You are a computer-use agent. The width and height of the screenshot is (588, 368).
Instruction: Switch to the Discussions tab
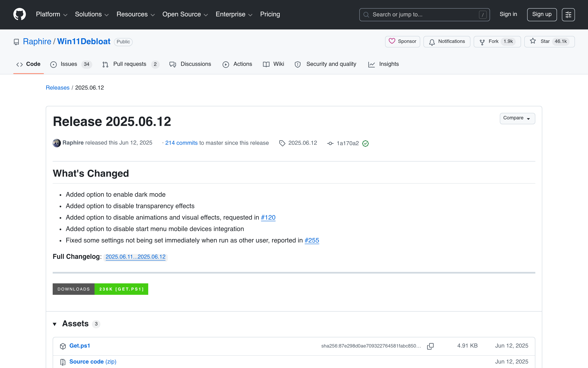(x=190, y=64)
